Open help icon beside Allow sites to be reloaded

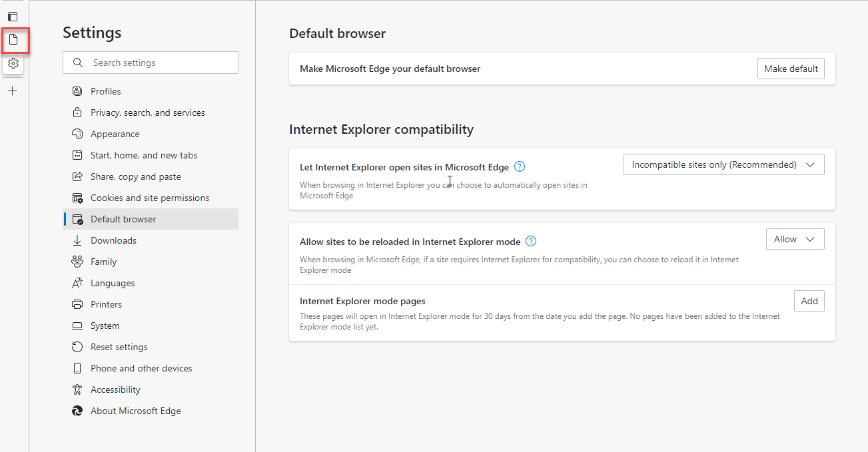coord(531,242)
